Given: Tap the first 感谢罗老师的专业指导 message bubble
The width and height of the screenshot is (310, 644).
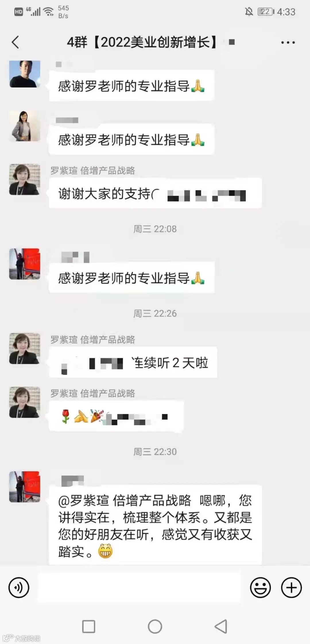Looking at the screenshot, I should 131,86.
